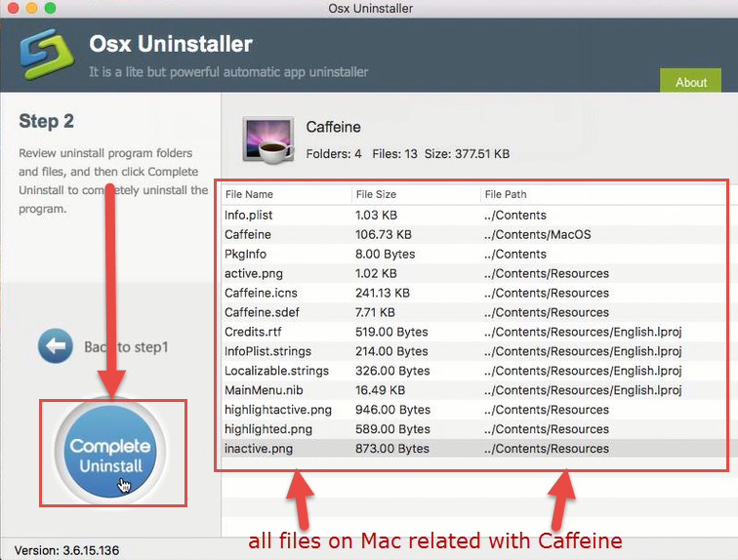Screen dimensions: 738x560
Task: Open the About panel
Action: 690,81
